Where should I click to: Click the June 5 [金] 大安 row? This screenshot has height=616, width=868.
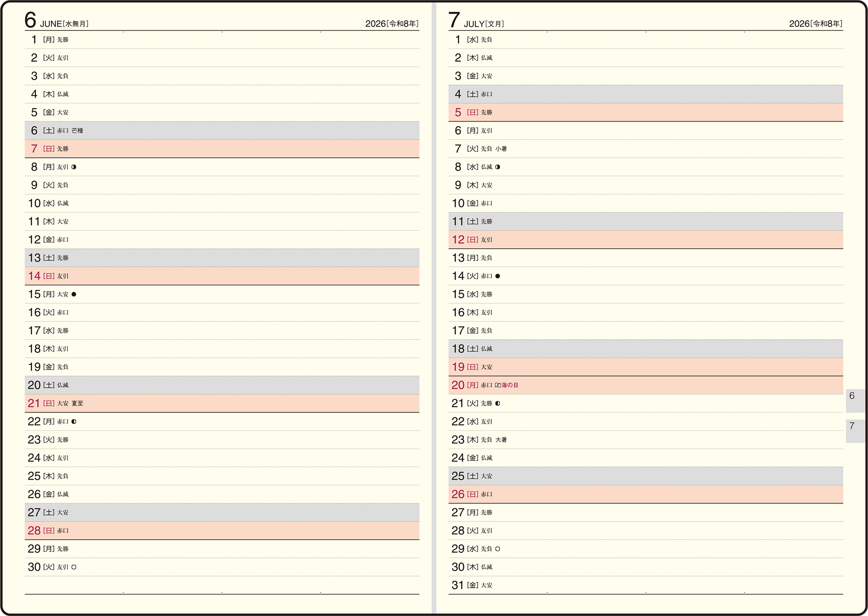tap(222, 112)
